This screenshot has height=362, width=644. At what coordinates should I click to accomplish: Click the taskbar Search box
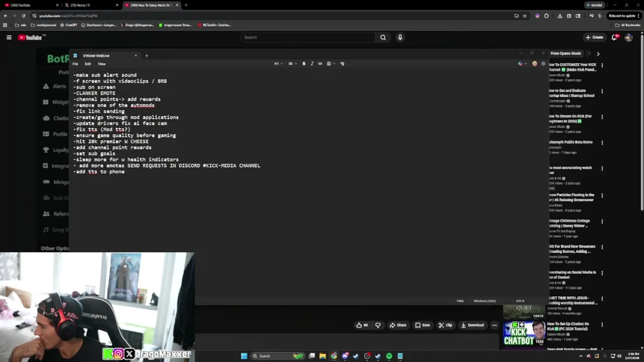(x=278, y=356)
